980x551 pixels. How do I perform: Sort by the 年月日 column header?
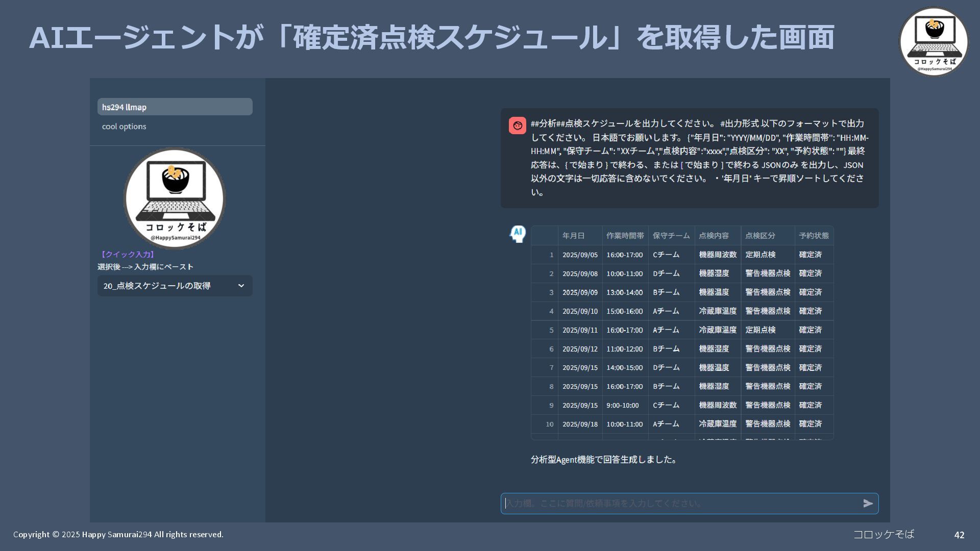coord(573,236)
